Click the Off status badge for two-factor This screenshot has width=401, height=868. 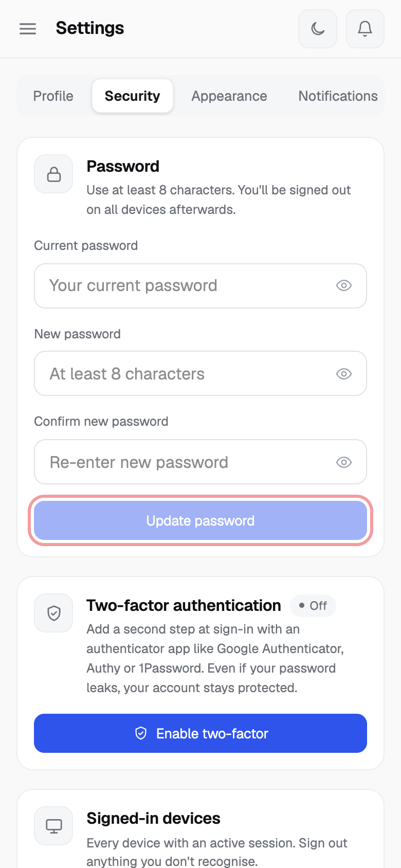point(313,606)
